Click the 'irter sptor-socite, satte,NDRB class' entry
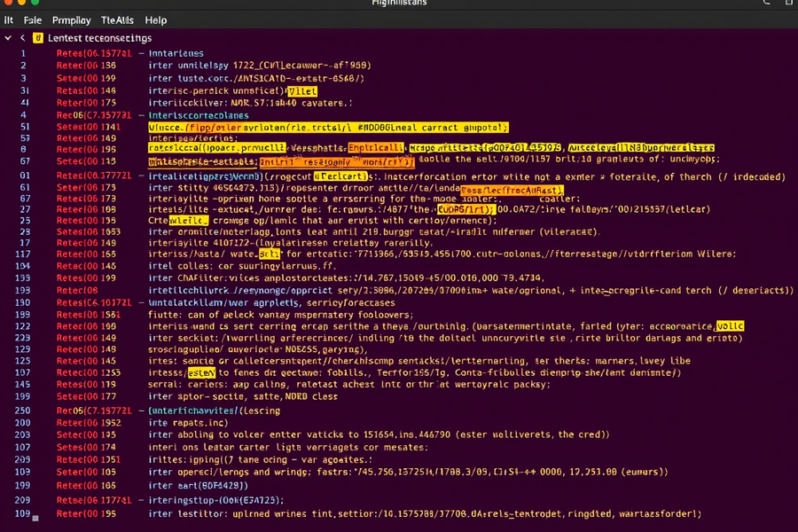This screenshot has height=532, width=798. click(x=243, y=396)
